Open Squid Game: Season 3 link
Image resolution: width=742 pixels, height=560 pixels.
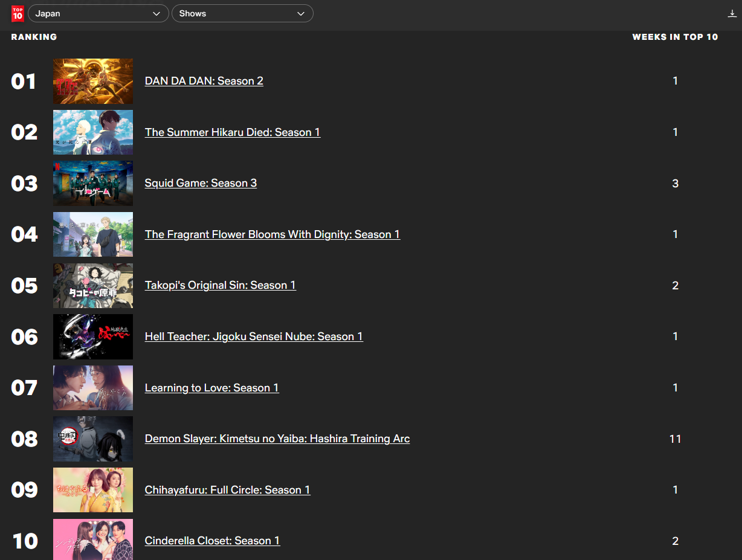(201, 183)
